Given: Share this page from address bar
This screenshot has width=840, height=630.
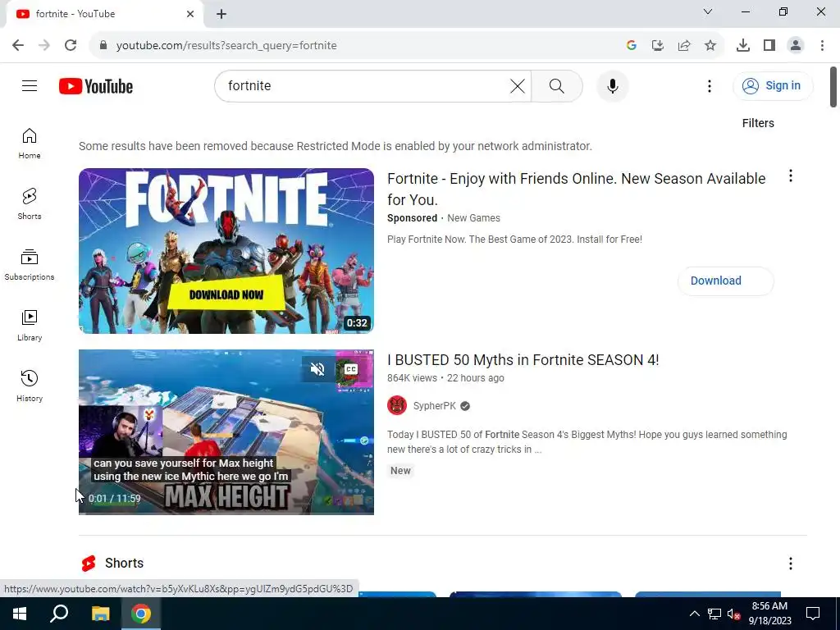Looking at the screenshot, I should click(x=683, y=45).
